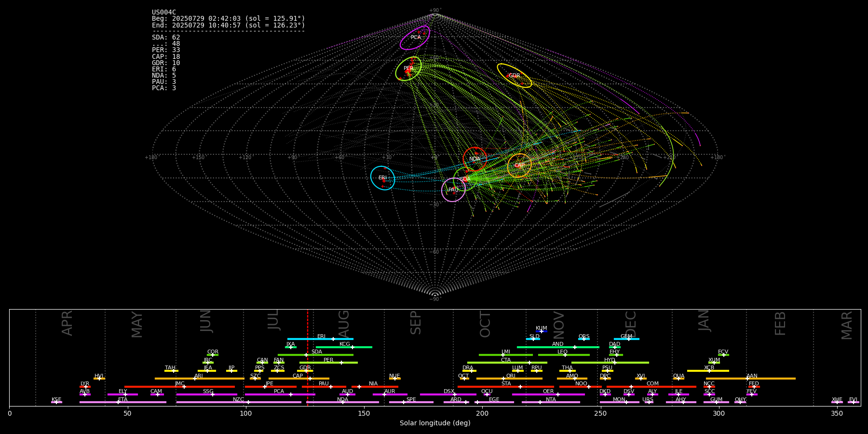Image resolution: width=868 pixels, height=434 pixels.
Task: Select the LEO label in shower timeline
Action: [x=563, y=352]
